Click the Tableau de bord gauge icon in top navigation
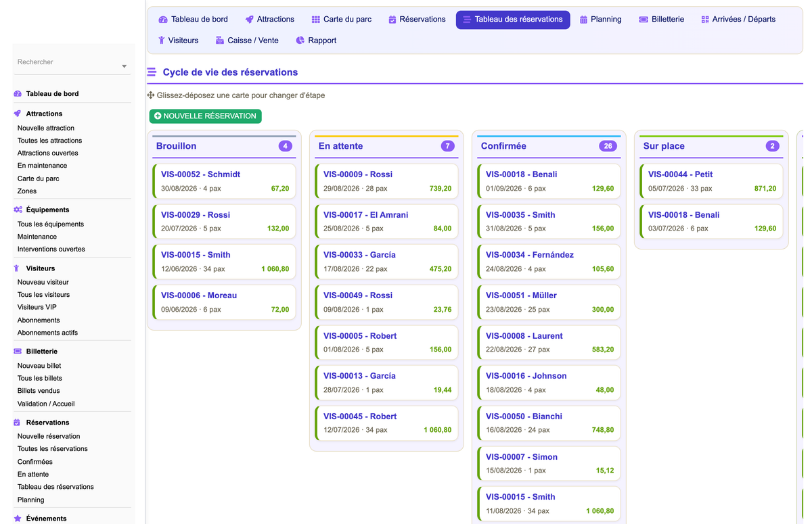 click(x=163, y=20)
